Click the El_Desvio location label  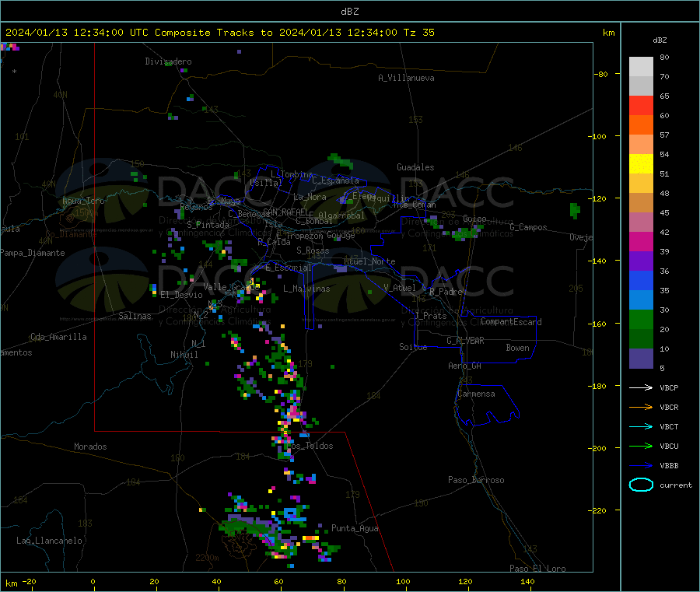181,295
